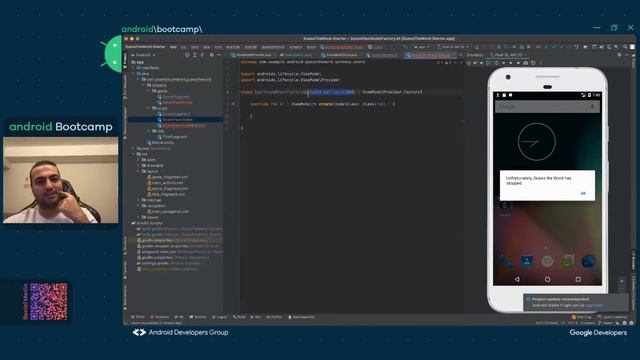This screenshot has width=640, height=360.
Task: Click the override gutter icon beside create function
Action: pos(233,104)
